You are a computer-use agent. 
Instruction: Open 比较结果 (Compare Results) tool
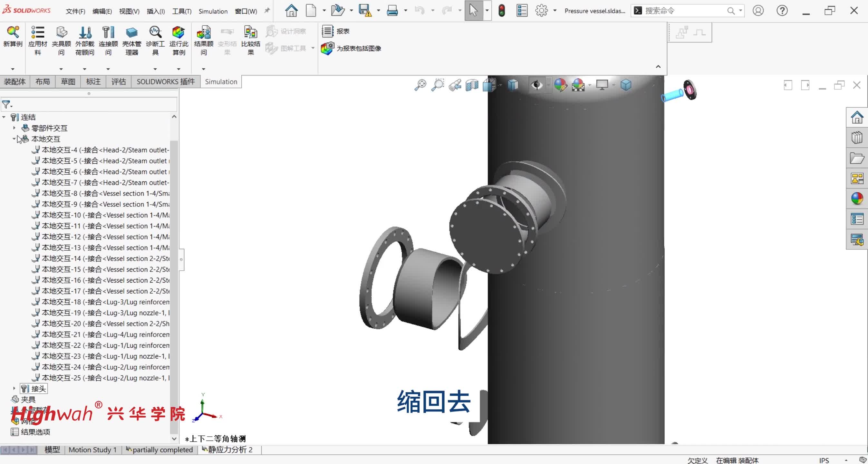point(250,33)
